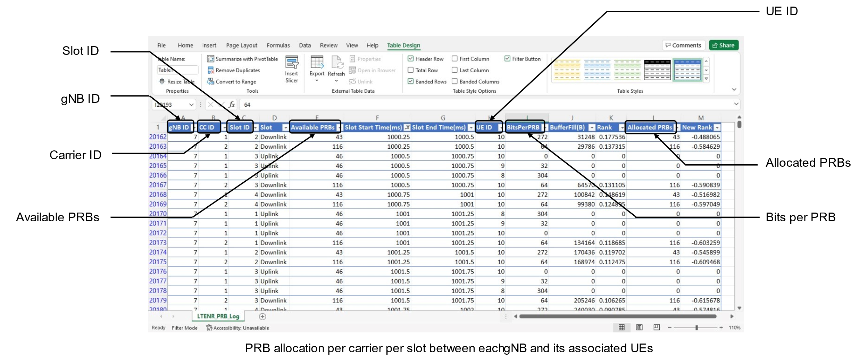Viewport: 868px width, 363px height.
Task: Select the Table Design tab
Action: tap(403, 46)
